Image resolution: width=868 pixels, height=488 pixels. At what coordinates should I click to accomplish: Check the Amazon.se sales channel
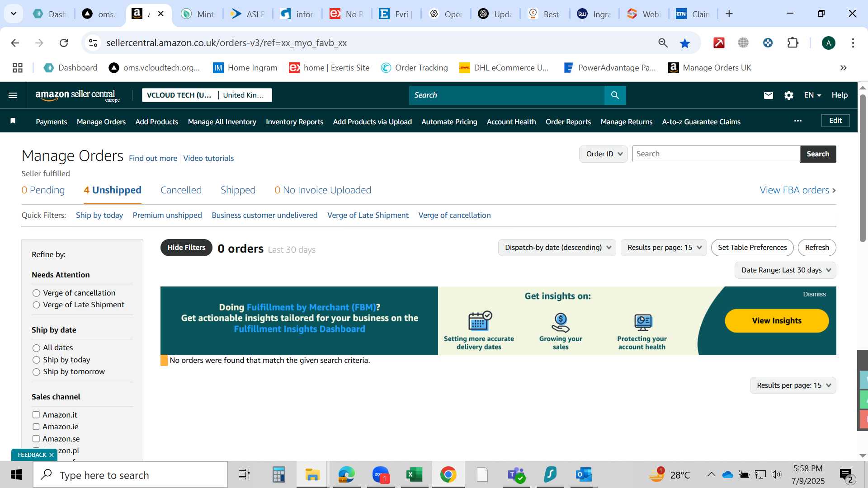point(36,439)
